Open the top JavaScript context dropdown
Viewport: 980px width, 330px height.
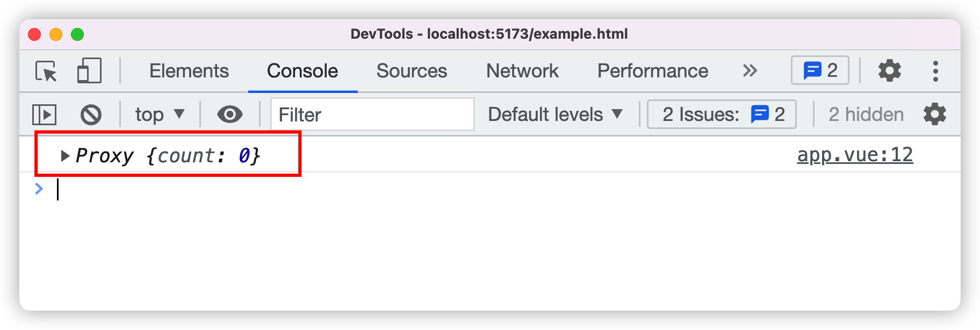tap(160, 114)
